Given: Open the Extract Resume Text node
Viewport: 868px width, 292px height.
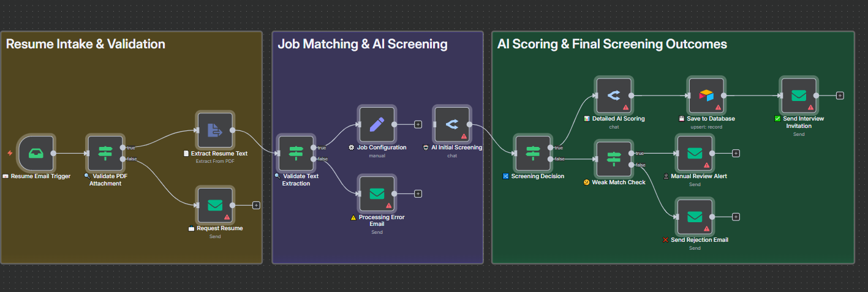Looking at the screenshot, I should coord(215,130).
